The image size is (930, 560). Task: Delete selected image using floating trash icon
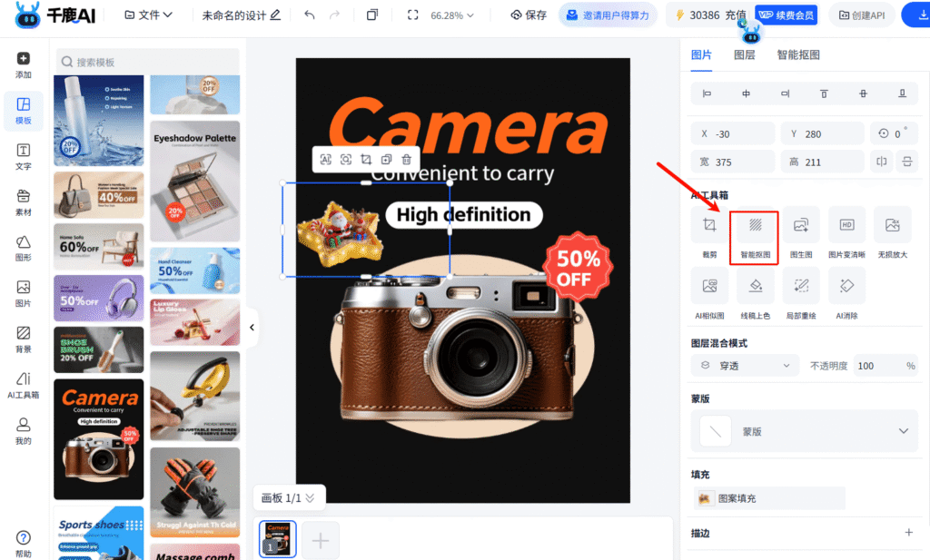(406, 159)
